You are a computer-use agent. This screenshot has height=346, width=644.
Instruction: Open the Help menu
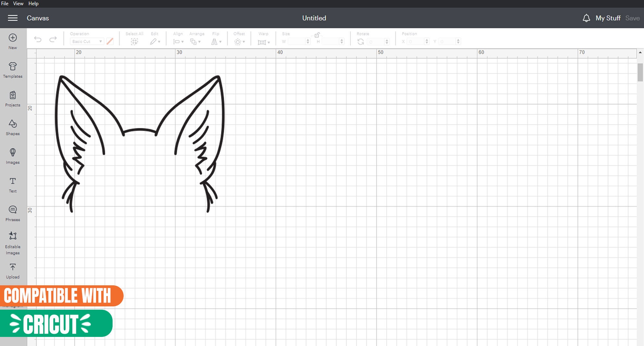tap(33, 4)
